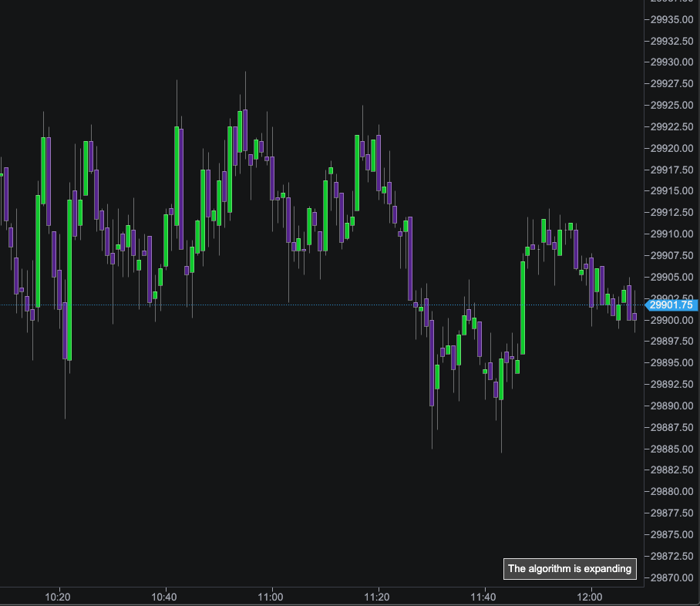
Task: Click the 29927.50 price axis label
Action: pos(672,83)
